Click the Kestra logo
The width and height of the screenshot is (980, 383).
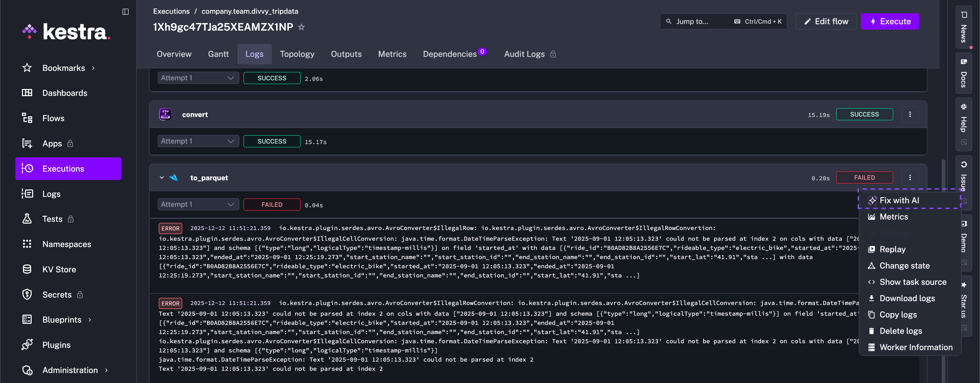[67, 32]
